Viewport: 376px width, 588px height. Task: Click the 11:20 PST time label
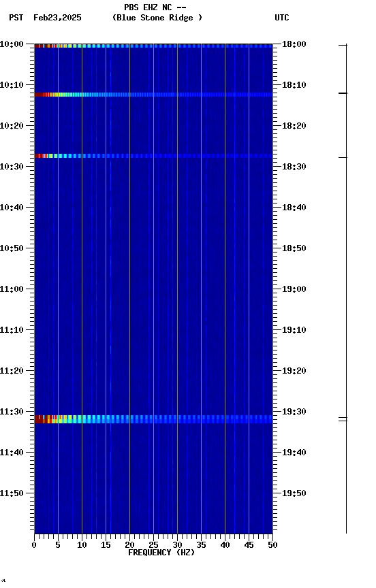12,371
